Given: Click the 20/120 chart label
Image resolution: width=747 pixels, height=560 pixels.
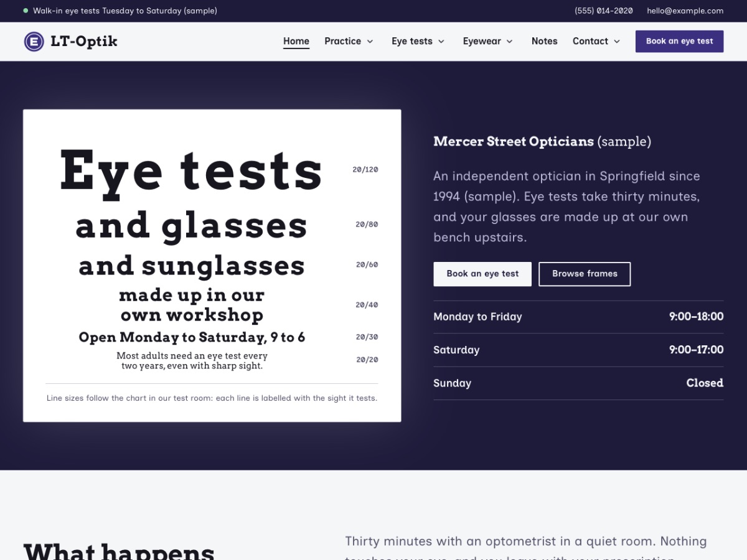Looking at the screenshot, I should (365, 169).
